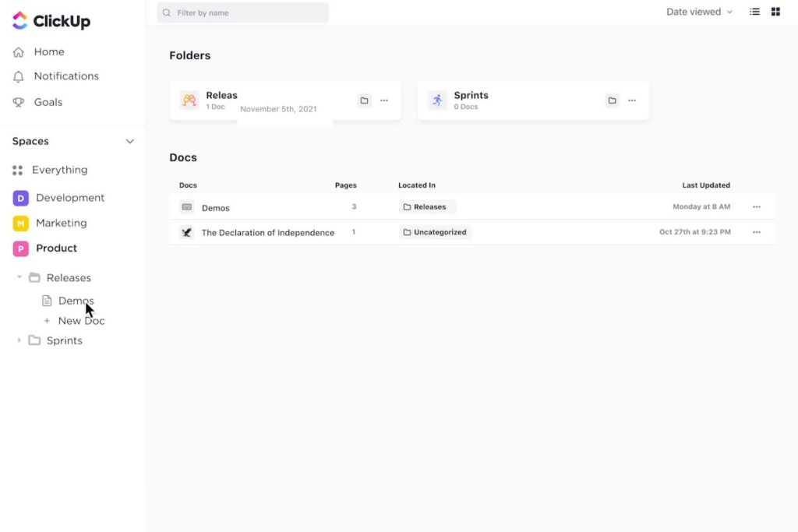This screenshot has width=798, height=532.
Task: Open options menu for the Demos doc row
Action: pos(756,207)
